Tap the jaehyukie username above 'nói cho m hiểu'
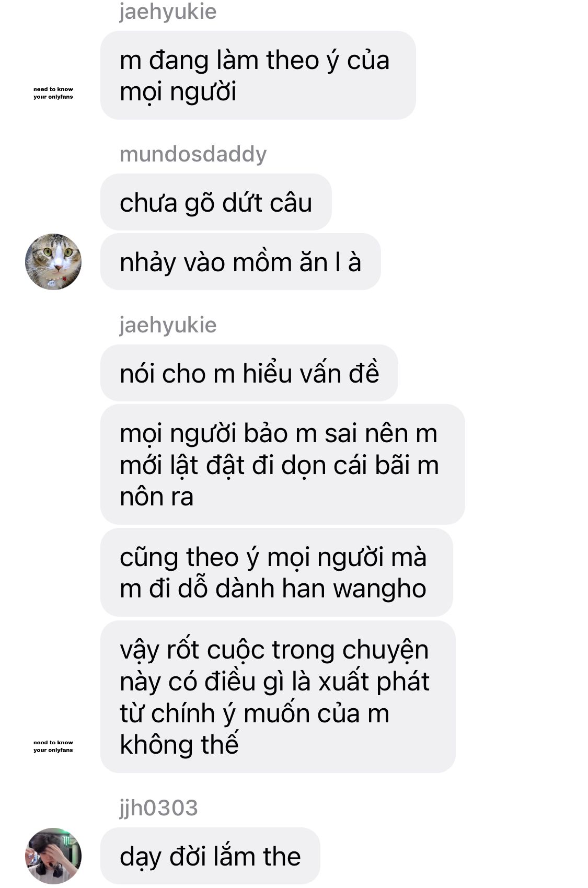This screenshot has height=888, width=588. tap(168, 325)
